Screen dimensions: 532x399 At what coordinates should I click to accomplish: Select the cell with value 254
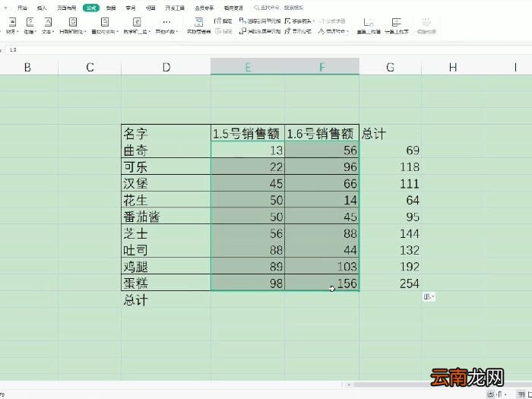pyautogui.click(x=390, y=283)
